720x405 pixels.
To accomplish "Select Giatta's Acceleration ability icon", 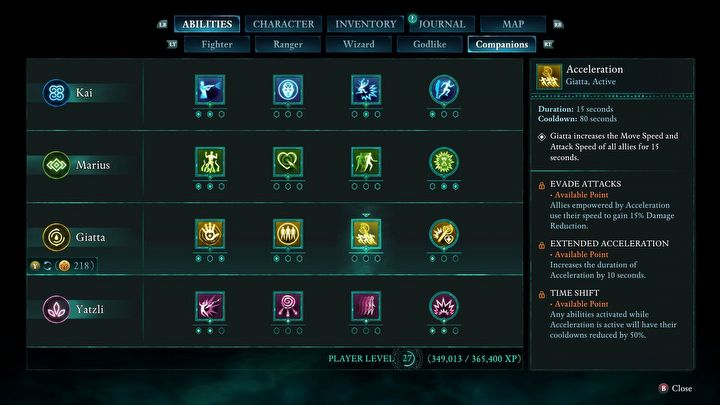I will [366, 234].
